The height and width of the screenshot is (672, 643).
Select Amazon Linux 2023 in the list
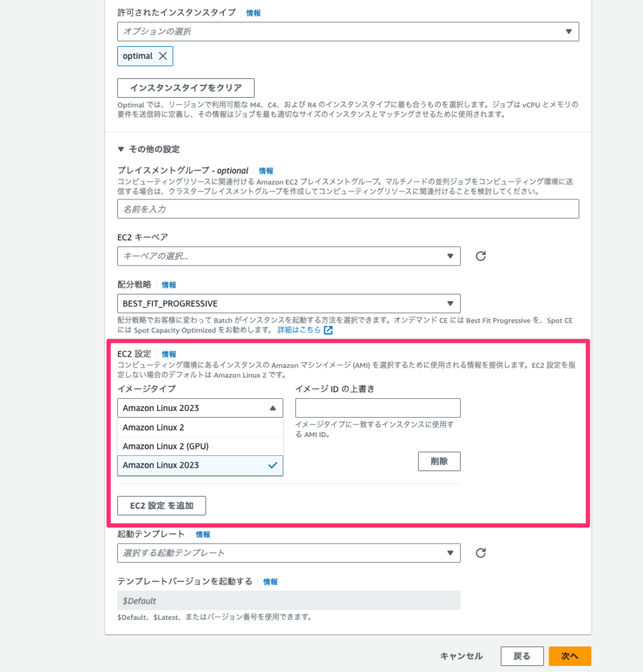(x=200, y=465)
